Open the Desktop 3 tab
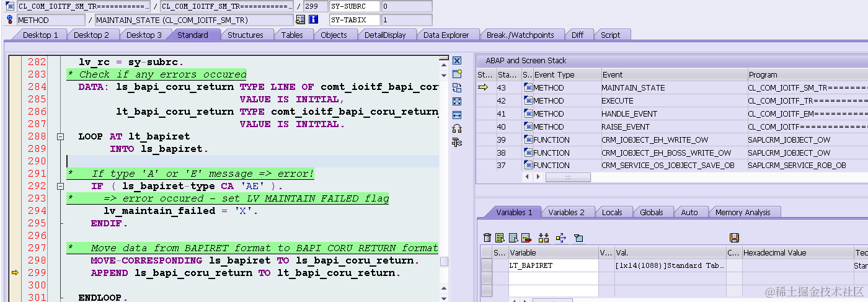The image size is (868, 302). click(144, 35)
